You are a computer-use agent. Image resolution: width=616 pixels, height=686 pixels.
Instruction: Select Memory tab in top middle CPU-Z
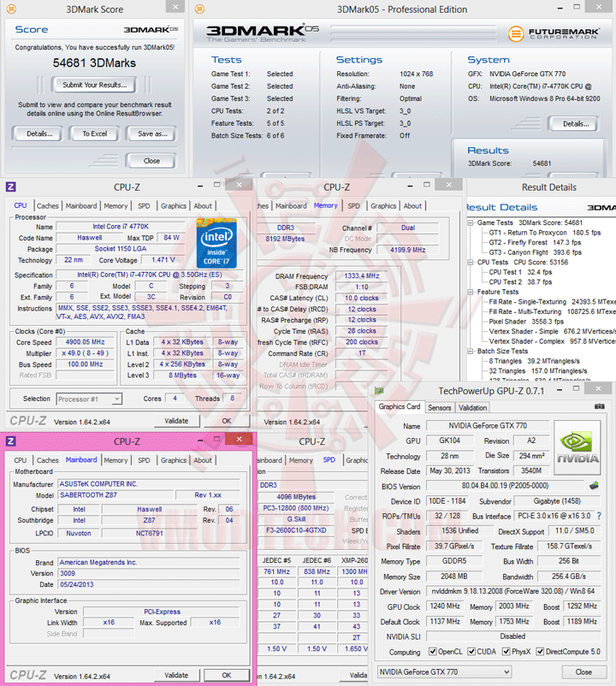tap(325, 205)
